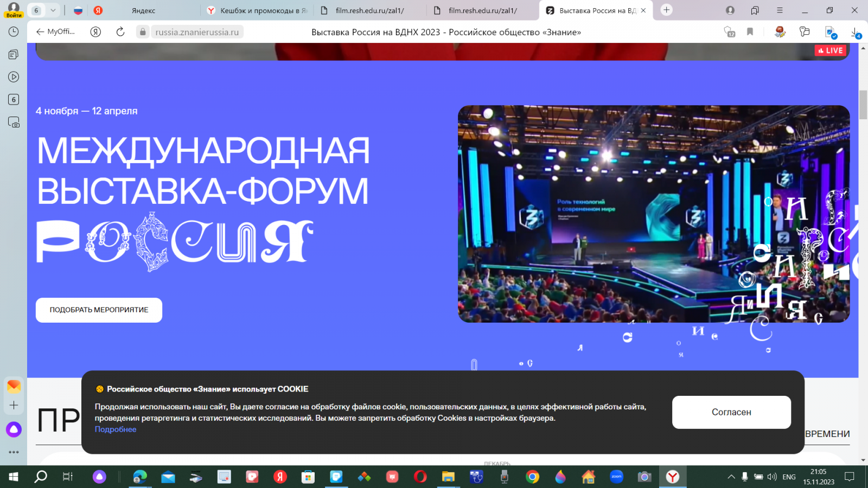Switch to the Яндекс tab
The width and height of the screenshot is (868, 488).
[x=143, y=10]
